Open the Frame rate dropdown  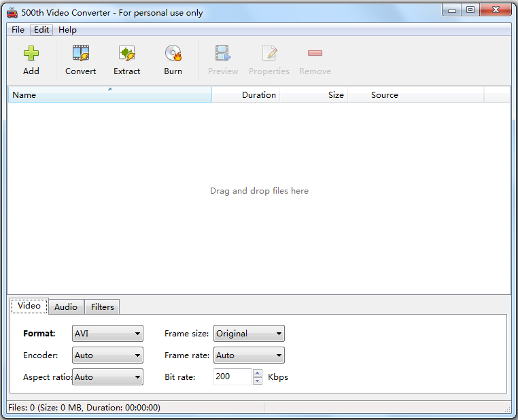(249, 355)
